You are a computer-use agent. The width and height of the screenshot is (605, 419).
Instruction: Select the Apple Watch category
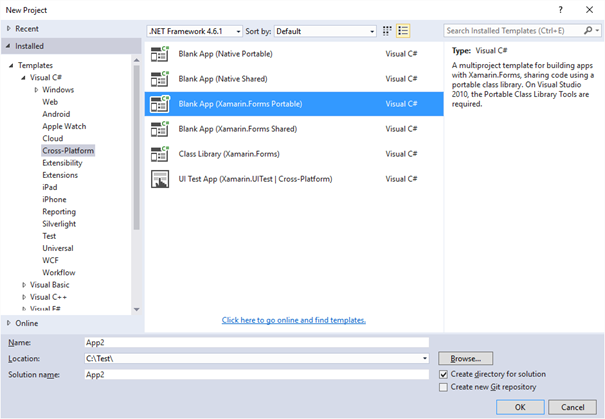tap(64, 127)
